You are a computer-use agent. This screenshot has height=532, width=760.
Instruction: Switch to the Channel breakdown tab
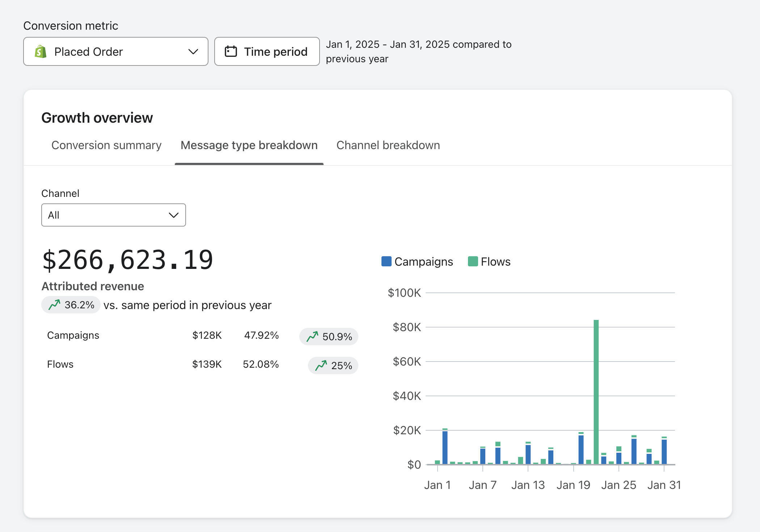pos(388,145)
